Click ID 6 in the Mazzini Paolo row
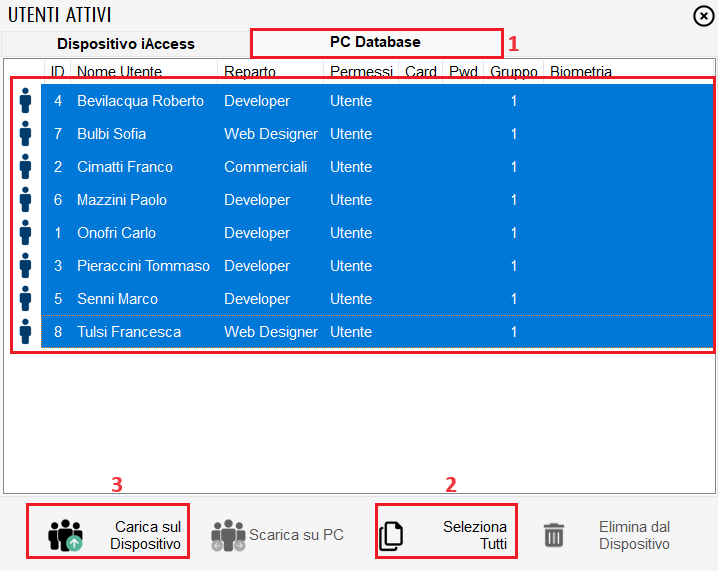The height and width of the screenshot is (571, 718). (58, 200)
